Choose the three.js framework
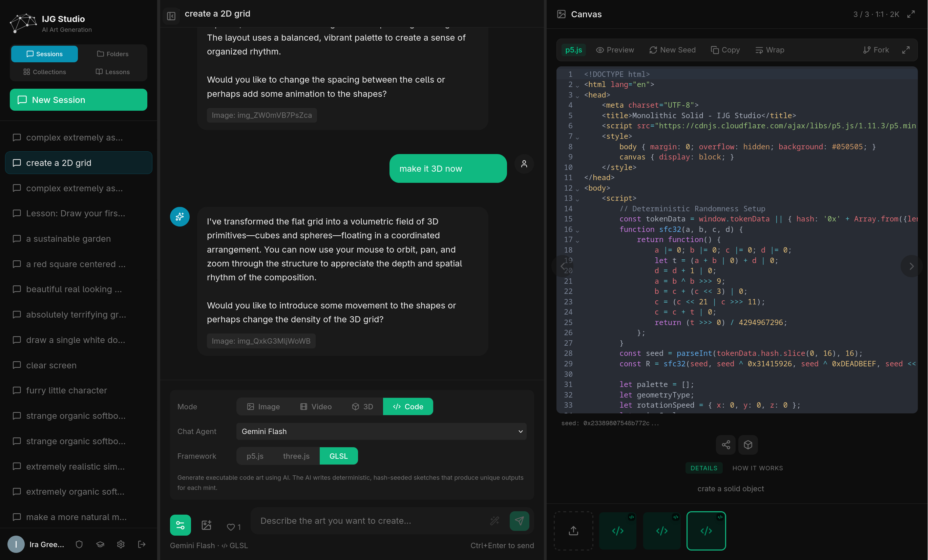 (296, 456)
